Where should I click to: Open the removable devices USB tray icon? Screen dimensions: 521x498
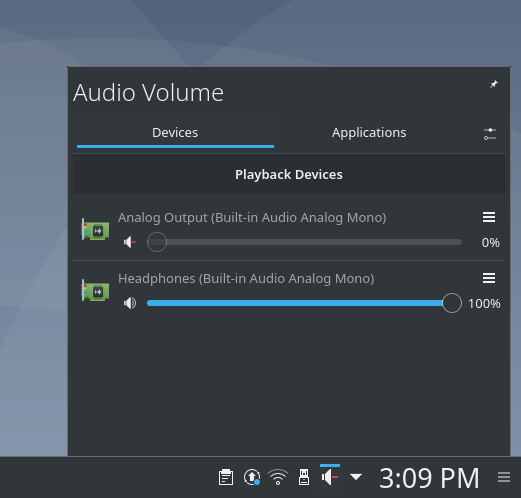[x=304, y=477]
